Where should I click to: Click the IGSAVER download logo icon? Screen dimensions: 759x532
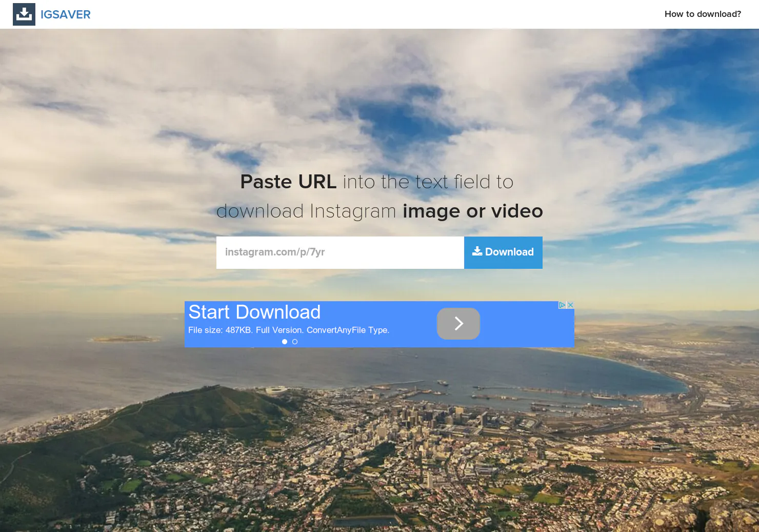24,14
